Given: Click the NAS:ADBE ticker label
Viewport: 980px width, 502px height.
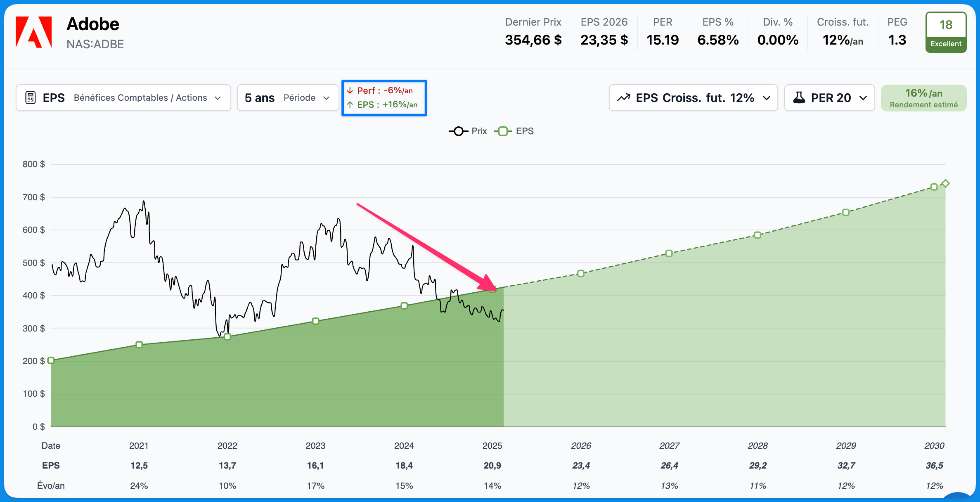Looking at the screenshot, I should coord(95,44).
